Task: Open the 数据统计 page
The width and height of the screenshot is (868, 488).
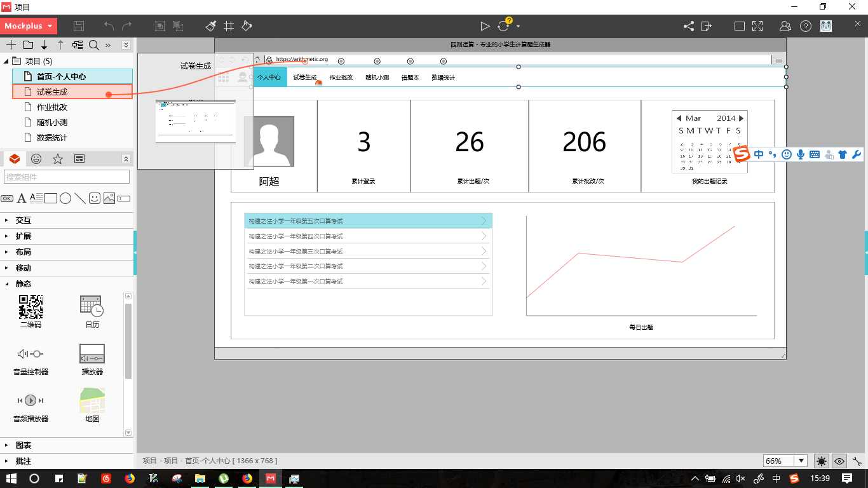Action: click(52, 137)
